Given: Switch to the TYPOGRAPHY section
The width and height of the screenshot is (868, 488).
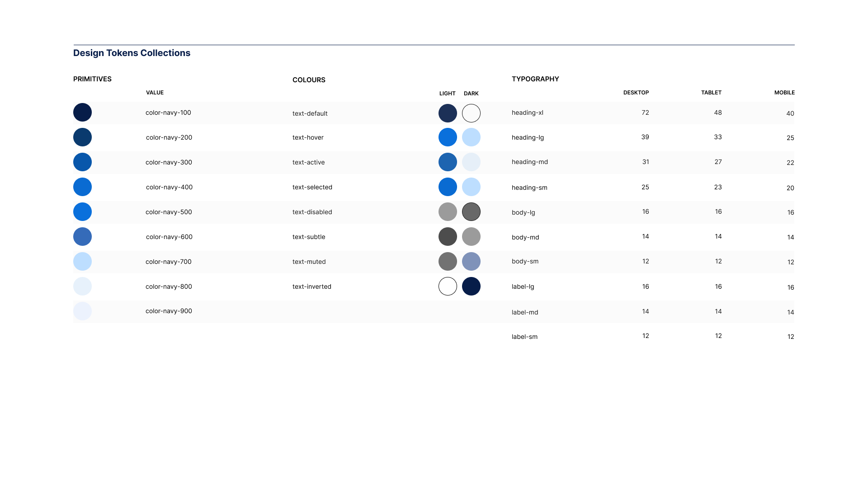Looking at the screenshot, I should point(535,79).
